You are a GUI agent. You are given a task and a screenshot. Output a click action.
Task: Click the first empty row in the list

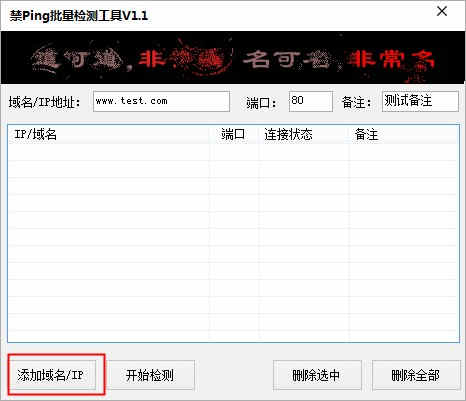pos(233,152)
